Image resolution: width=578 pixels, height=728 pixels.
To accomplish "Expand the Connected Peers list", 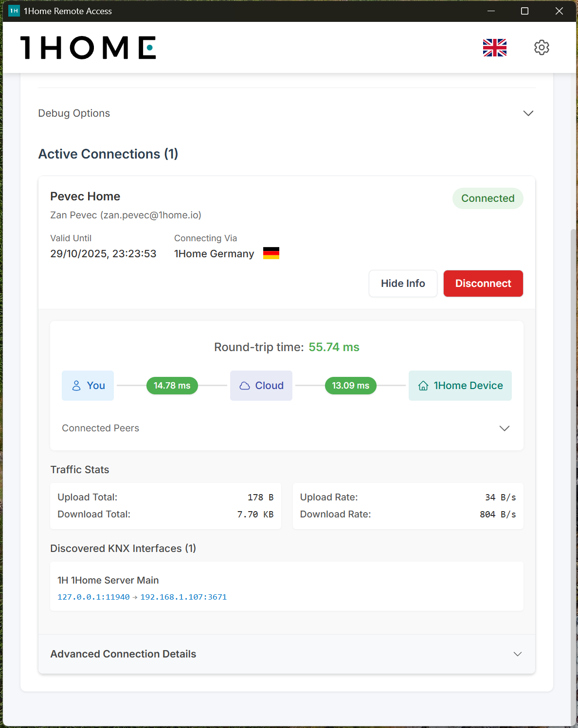I will pos(504,428).
